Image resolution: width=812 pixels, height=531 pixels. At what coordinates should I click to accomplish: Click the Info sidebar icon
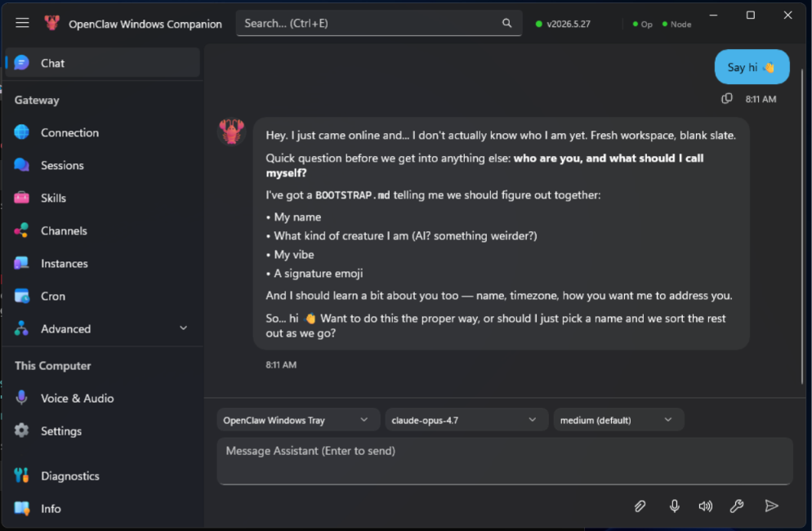pyautogui.click(x=21, y=508)
